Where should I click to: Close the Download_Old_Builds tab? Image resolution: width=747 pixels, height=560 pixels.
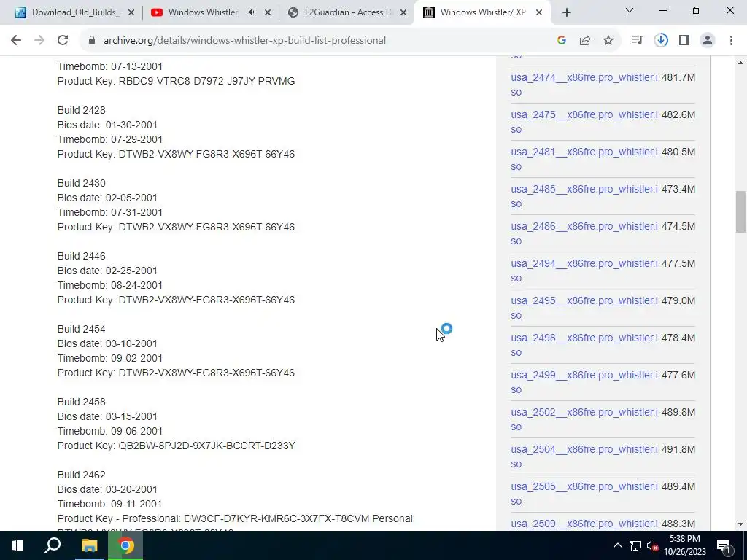pos(131,12)
